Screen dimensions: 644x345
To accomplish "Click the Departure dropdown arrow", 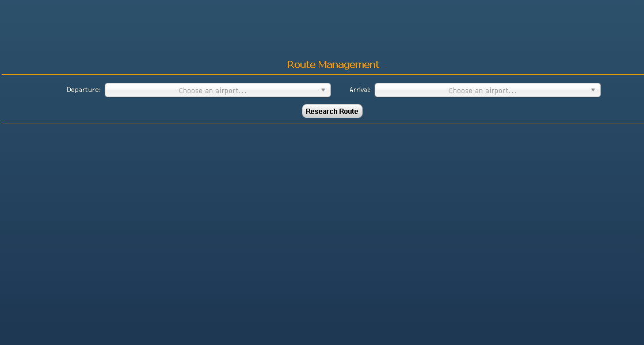I will [323, 90].
